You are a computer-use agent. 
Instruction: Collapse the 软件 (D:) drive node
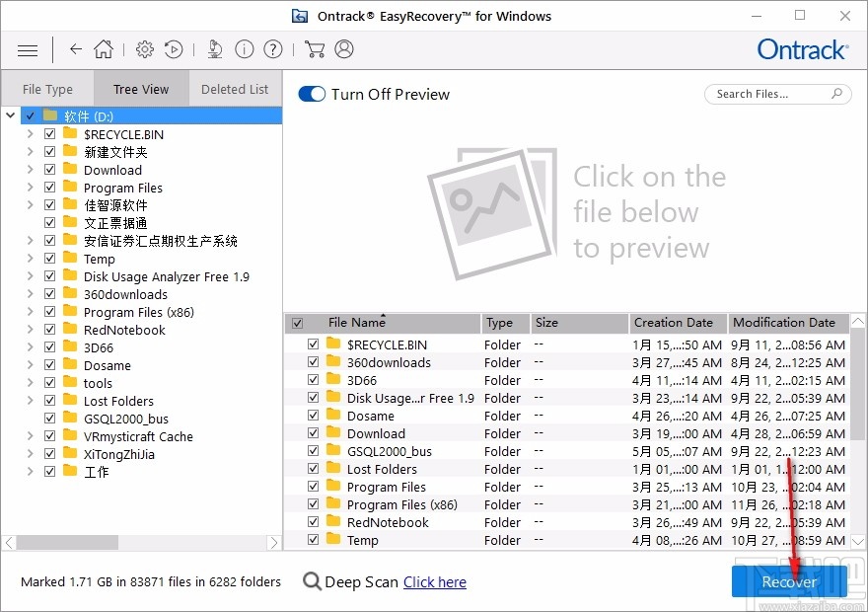[x=10, y=115]
